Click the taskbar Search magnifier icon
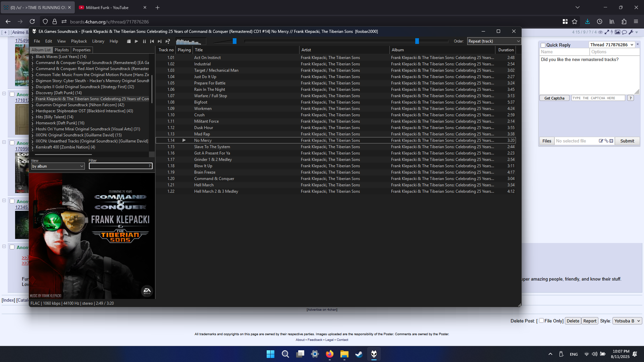644x362 pixels. click(x=285, y=354)
